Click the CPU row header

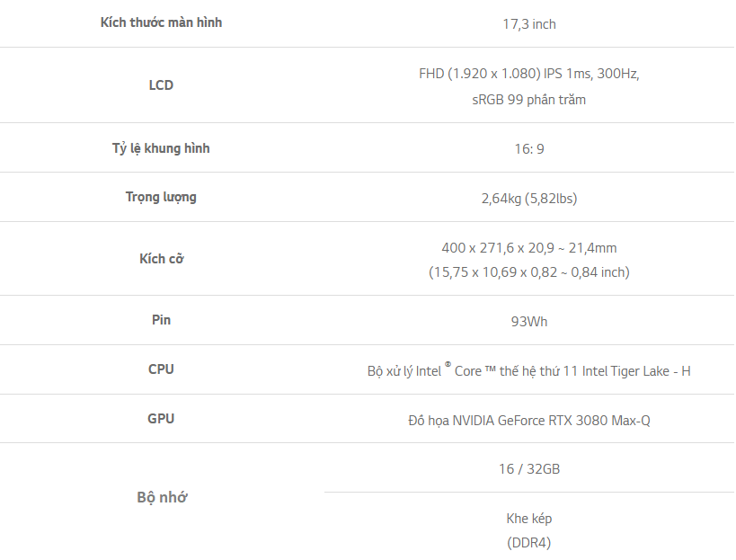(x=161, y=369)
